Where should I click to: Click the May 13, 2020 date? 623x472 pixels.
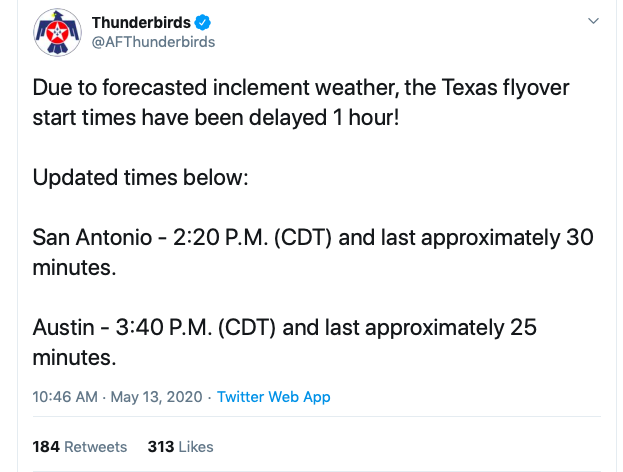tap(156, 397)
